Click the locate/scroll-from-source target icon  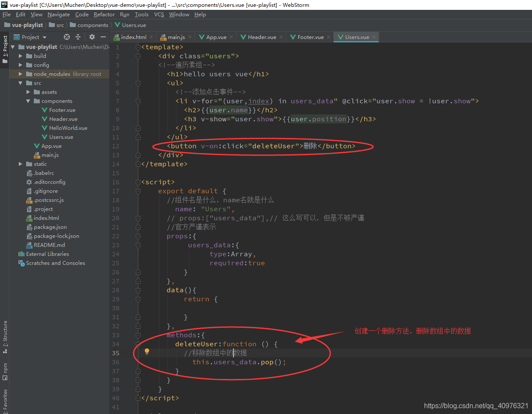(x=66, y=37)
